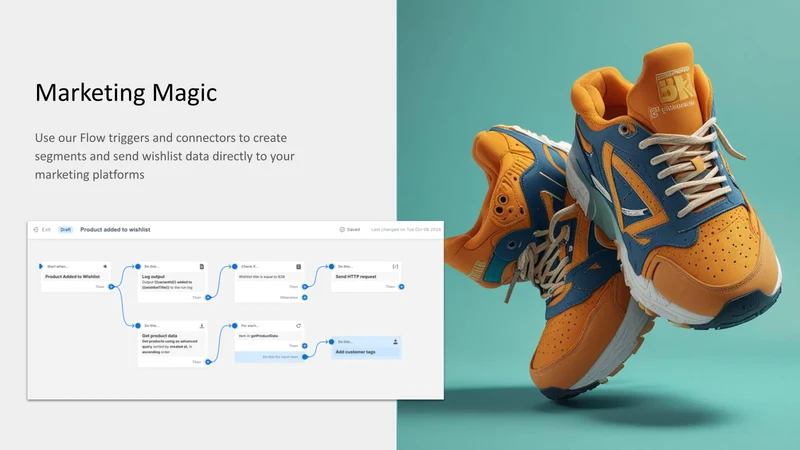
Task: Click the Exit icon in flow header
Action: (x=36, y=230)
